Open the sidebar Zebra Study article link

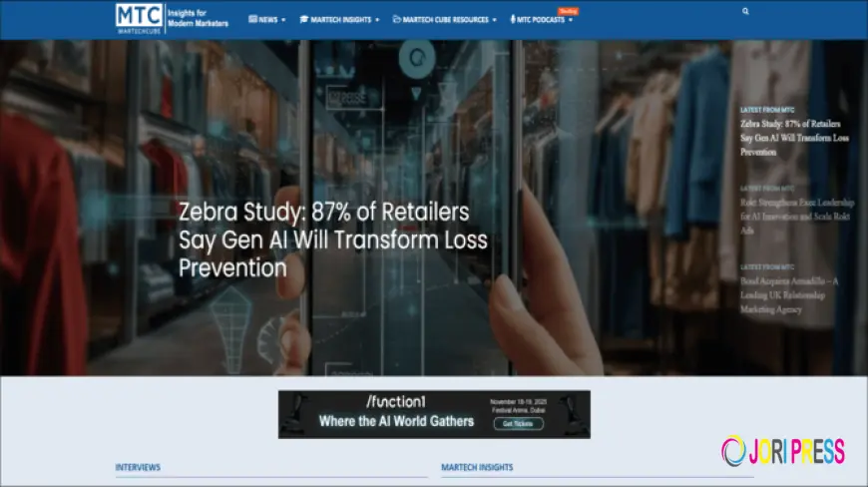[x=789, y=137]
